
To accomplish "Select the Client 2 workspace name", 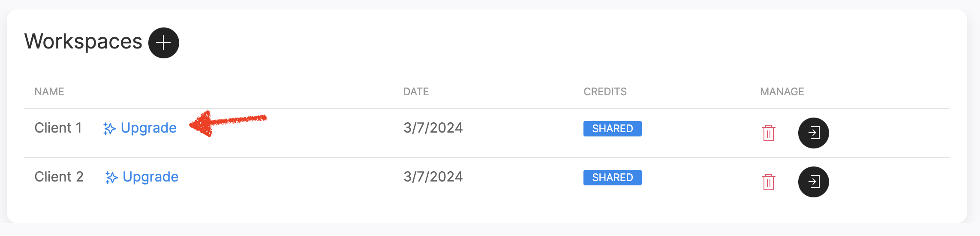I will click(59, 177).
